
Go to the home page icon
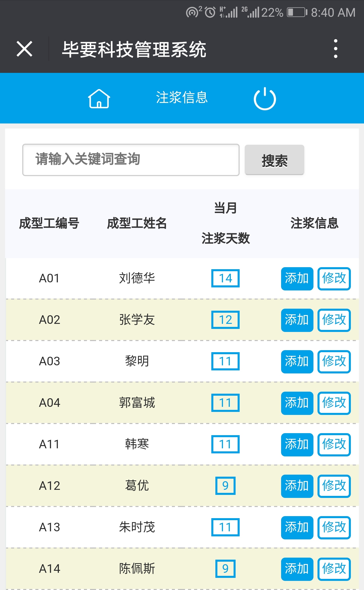[x=99, y=99]
